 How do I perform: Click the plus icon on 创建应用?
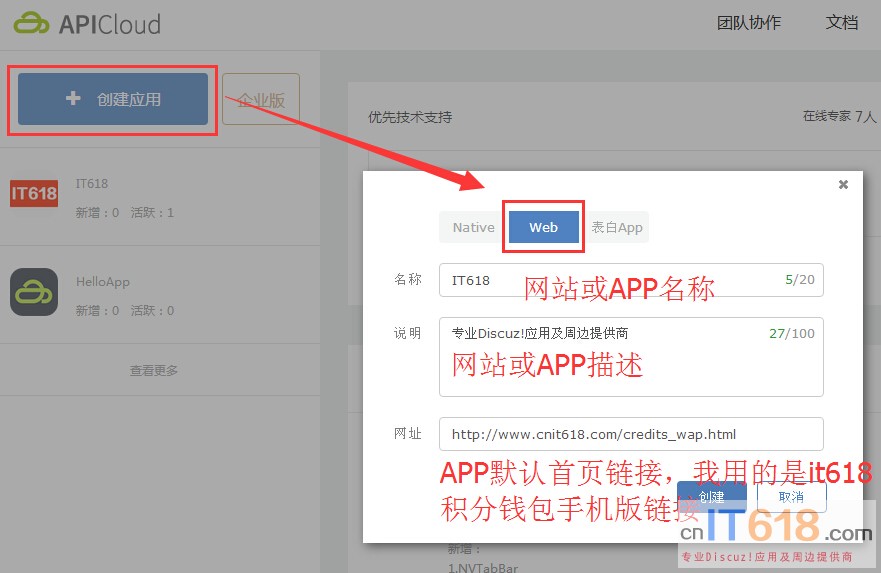click(72, 99)
